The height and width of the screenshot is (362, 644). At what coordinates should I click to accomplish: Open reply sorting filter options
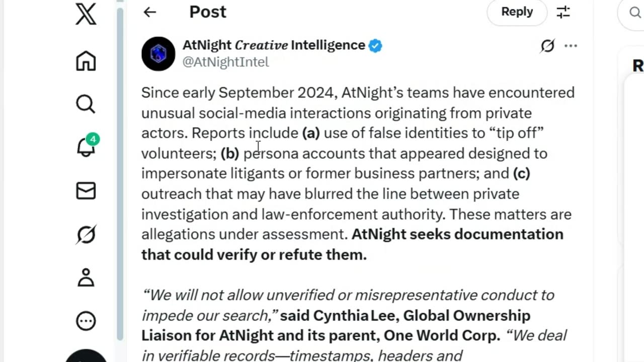point(563,12)
